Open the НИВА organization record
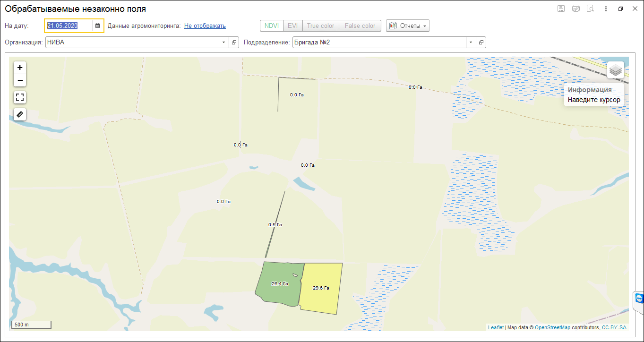644x342 pixels. point(234,42)
